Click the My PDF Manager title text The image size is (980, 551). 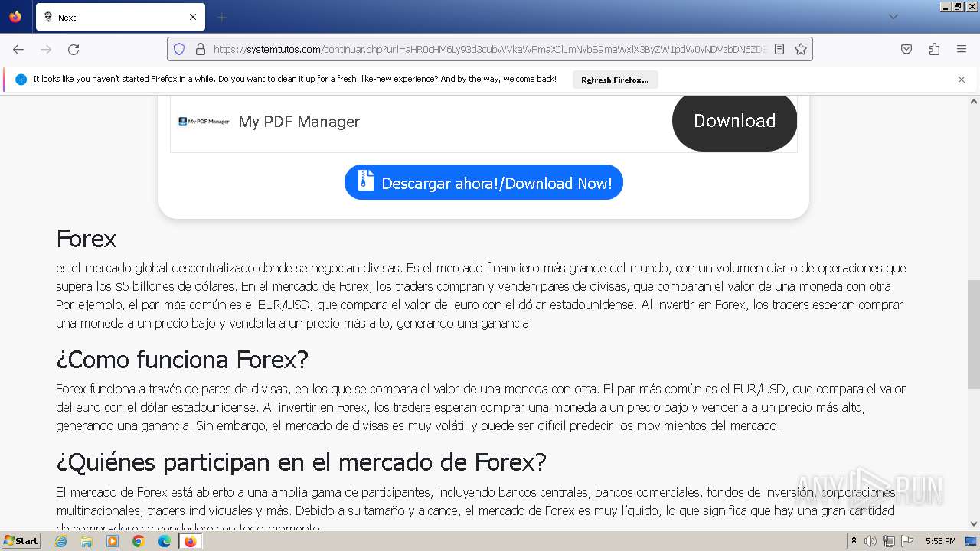pyautogui.click(x=299, y=122)
